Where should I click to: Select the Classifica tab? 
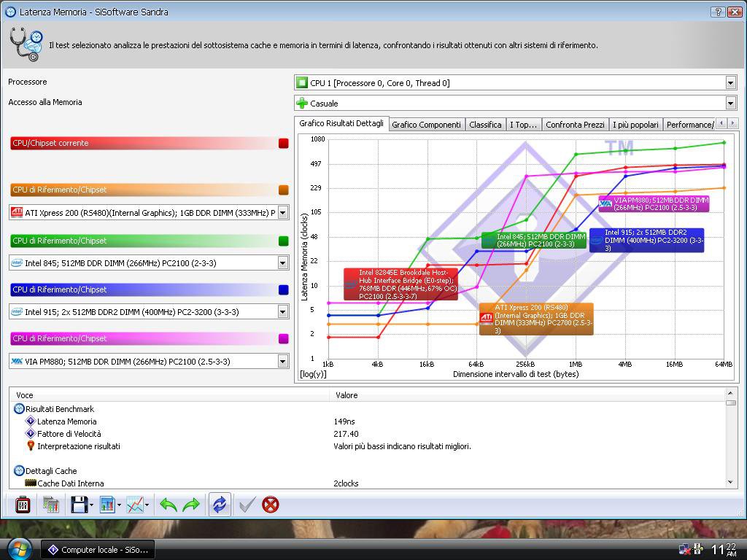[485, 125]
